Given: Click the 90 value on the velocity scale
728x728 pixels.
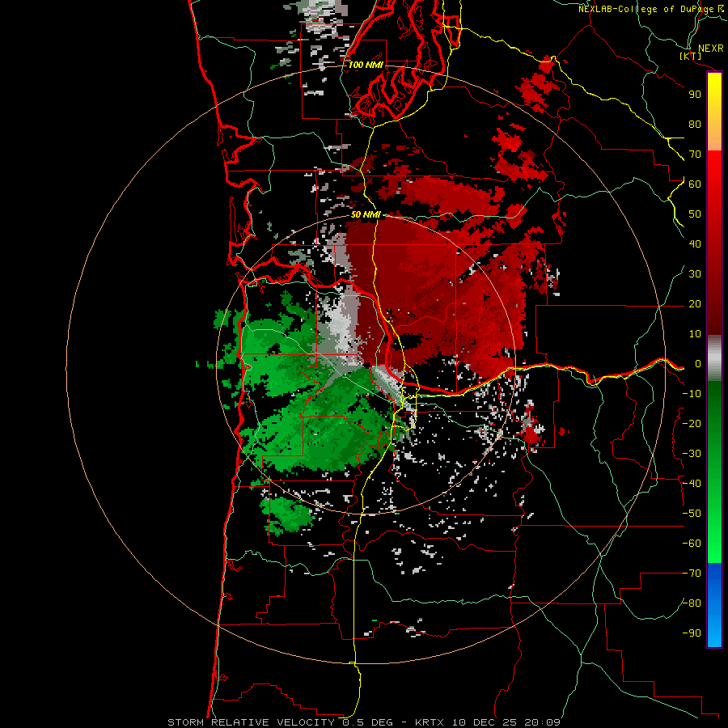Looking at the screenshot, I should pos(695,95).
